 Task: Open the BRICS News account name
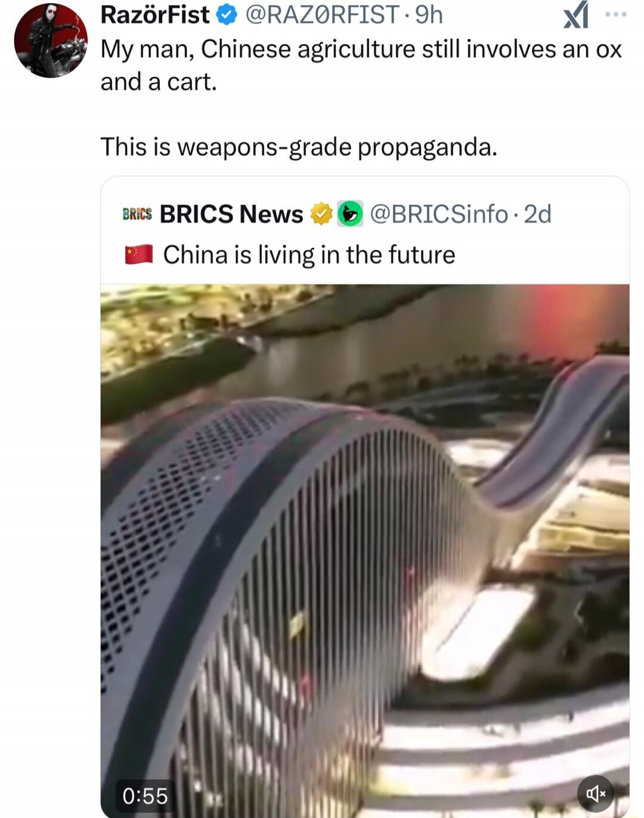coord(231,214)
